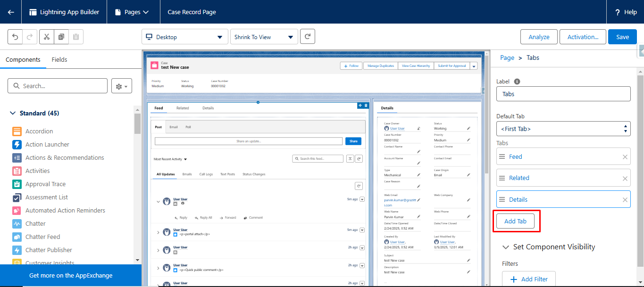Click drag handle of Details tab item

502,200
